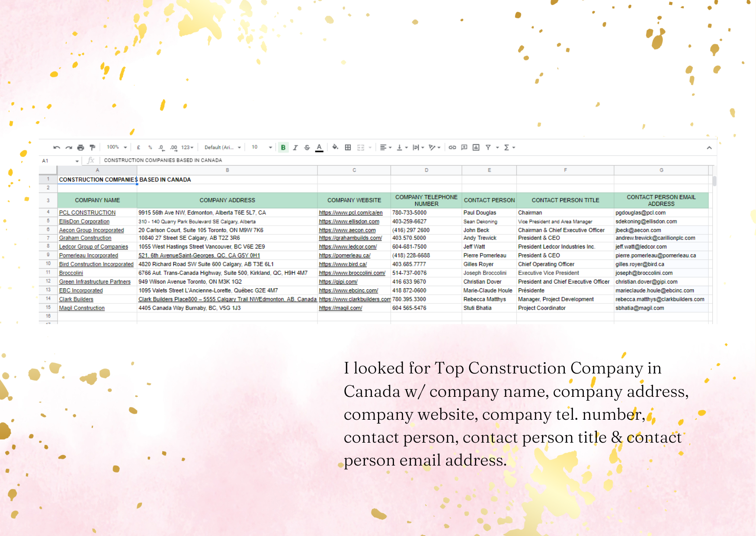Select column A header

(97, 170)
